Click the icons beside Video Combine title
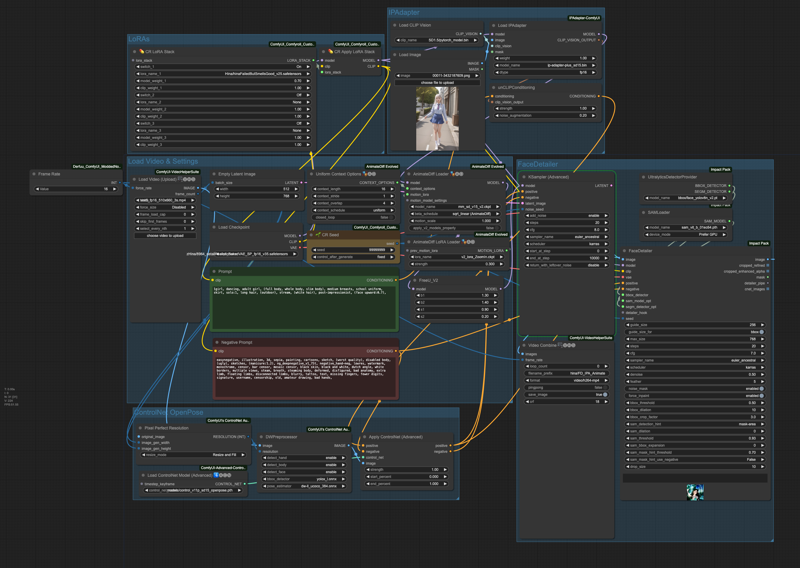800x568 pixels. click(x=567, y=345)
